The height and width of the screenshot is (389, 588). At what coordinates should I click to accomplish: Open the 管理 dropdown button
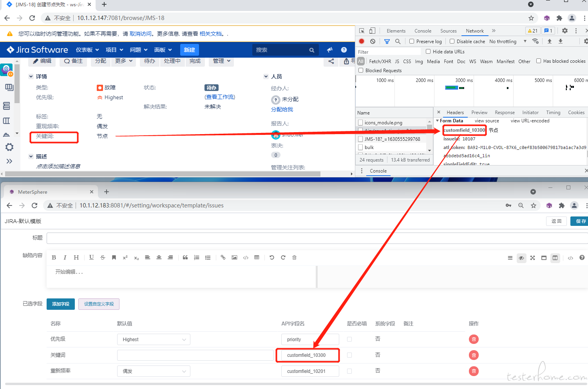click(x=221, y=61)
